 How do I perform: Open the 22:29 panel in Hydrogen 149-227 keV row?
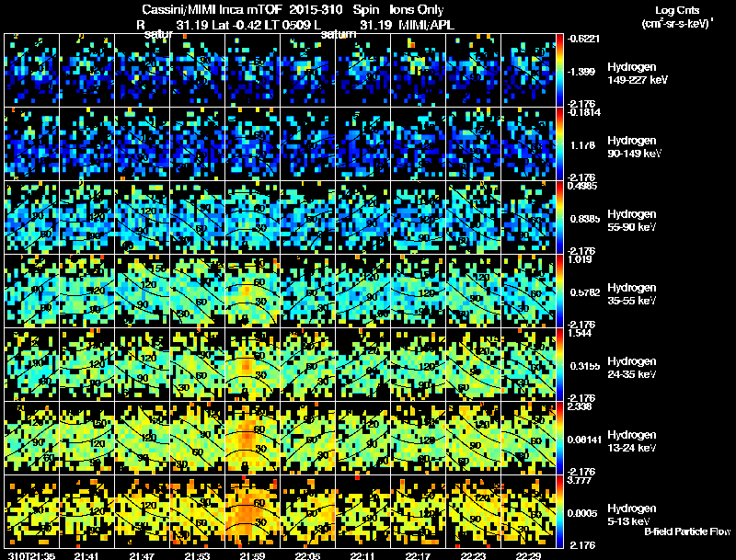click(528, 70)
